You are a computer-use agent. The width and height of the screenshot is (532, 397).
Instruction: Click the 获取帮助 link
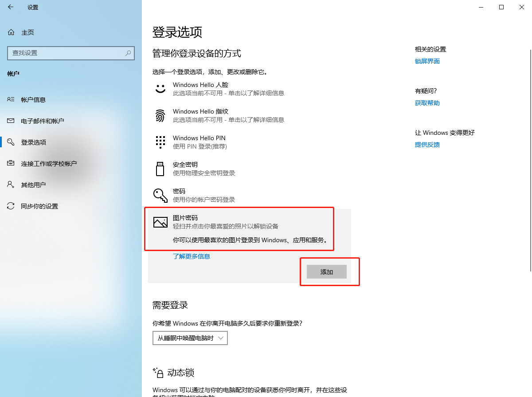click(427, 102)
